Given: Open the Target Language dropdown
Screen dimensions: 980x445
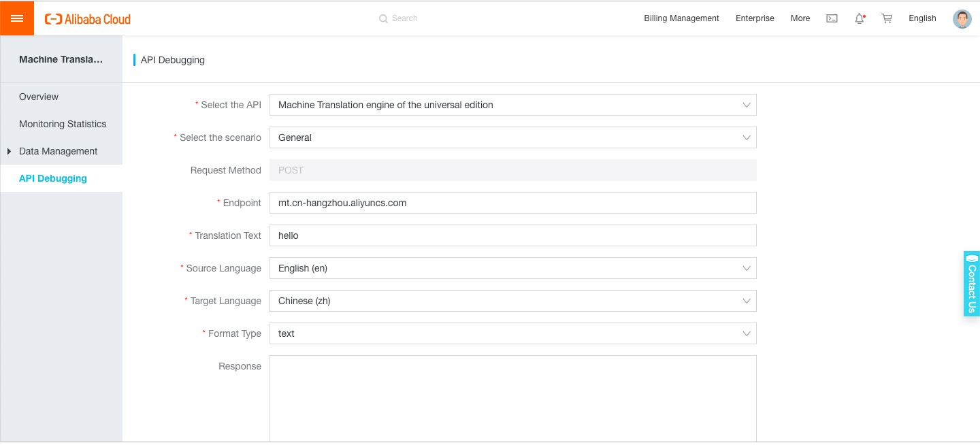Looking at the screenshot, I should click(x=513, y=301).
